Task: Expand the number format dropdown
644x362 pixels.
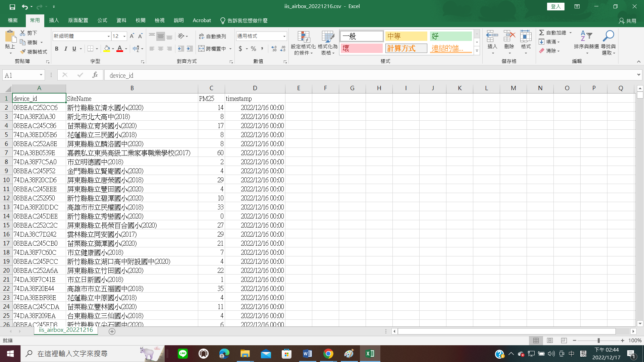Action: click(x=284, y=36)
